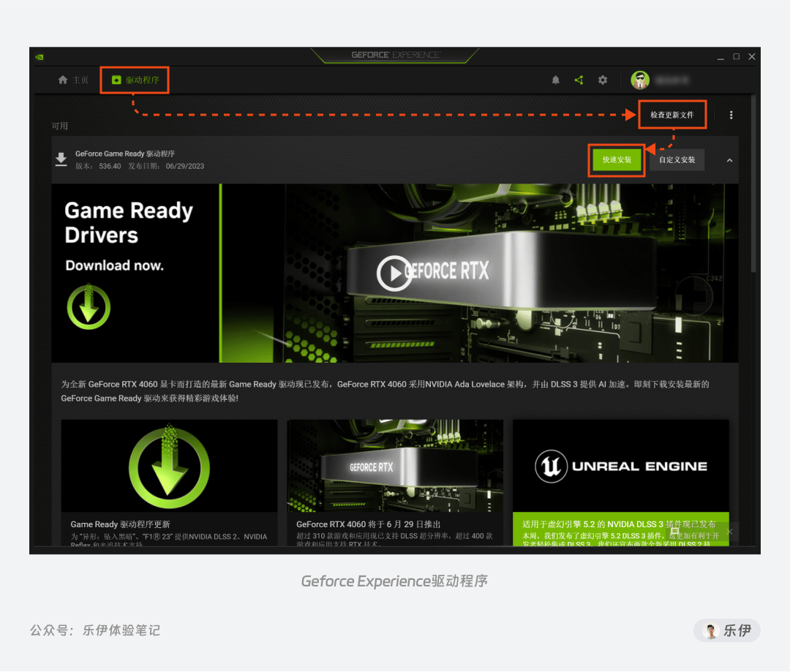Click the green download circle in banner
Image resolution: width=790 pixels, height=672 pixels.
point(89,307)
